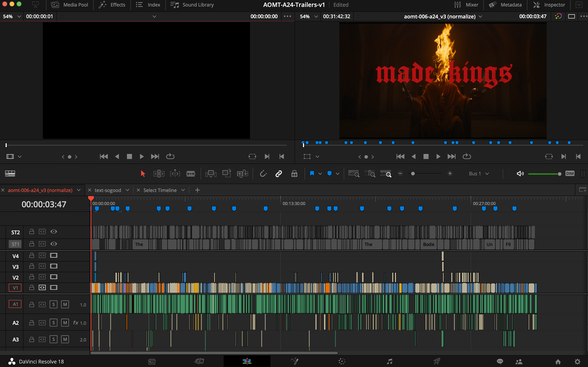This screenshot has height=367, width=588.
Task: Hide the ST2 subtitle track eye
Action: coord(54,232)
